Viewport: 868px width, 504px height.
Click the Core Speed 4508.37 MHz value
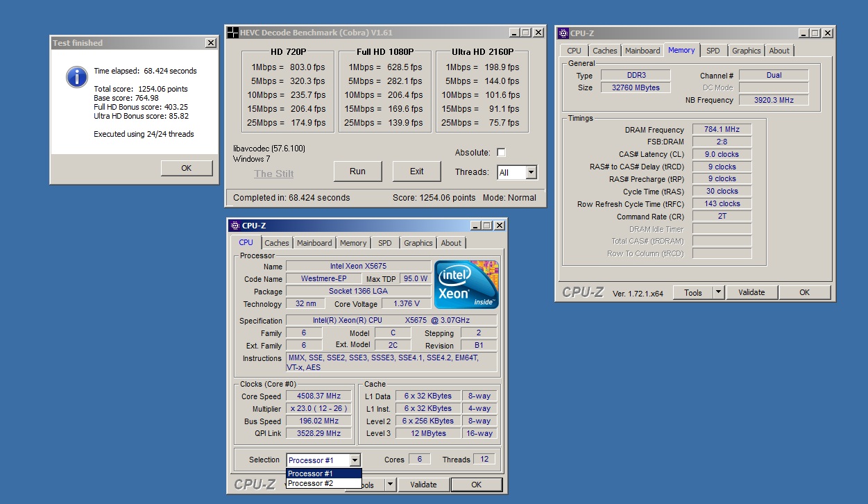coord(319,396)
